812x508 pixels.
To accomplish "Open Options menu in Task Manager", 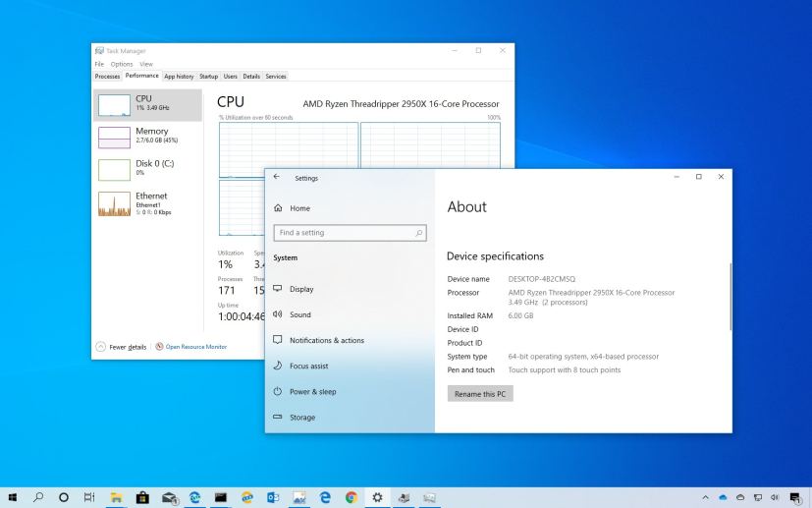I will tap(122, 64).
